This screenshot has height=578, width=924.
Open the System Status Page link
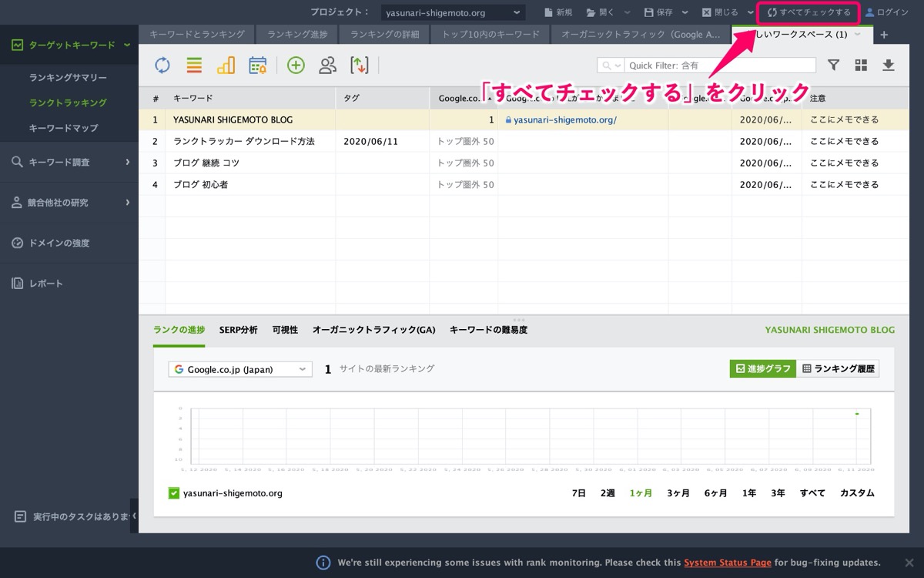[x=728, y=563]
